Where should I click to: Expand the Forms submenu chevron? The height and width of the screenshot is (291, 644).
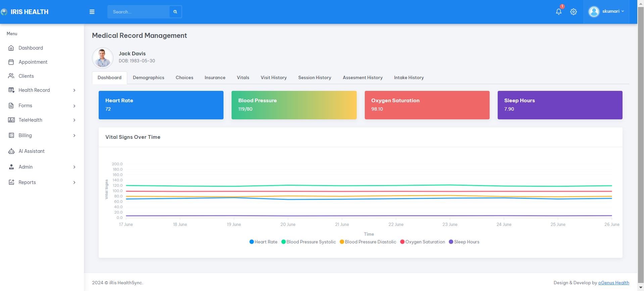(x=74, y=106)
